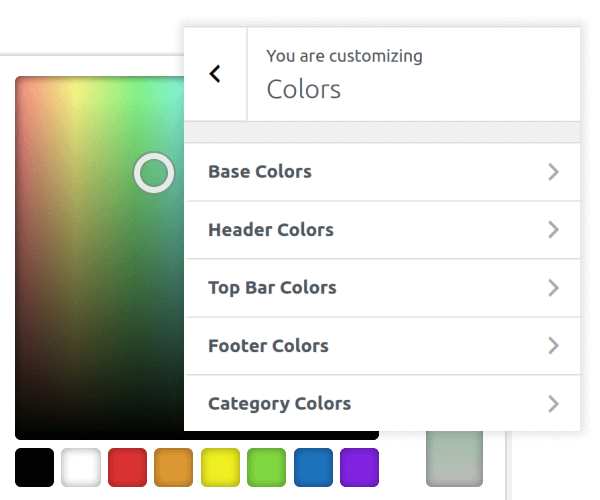Image resolution: width=600 pixels, height=500 pixels.
Task: Pick the blue color swatch
Action: [x=313, y=467]
